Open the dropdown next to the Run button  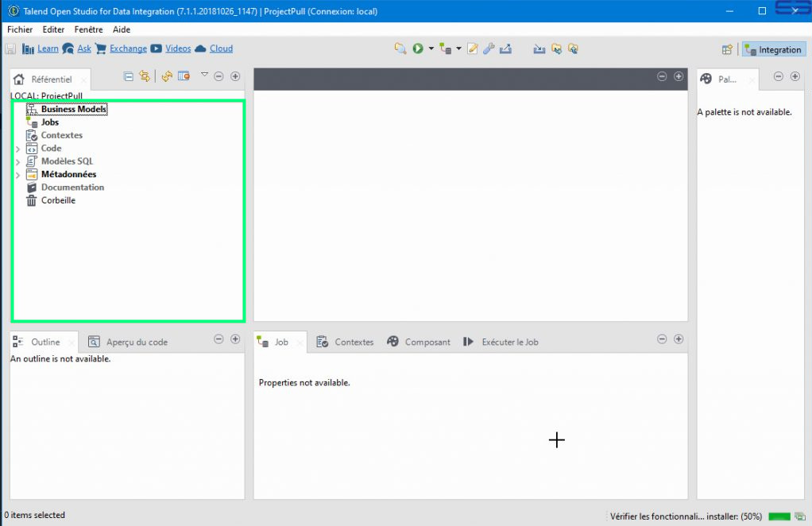(x=431, y=48)
